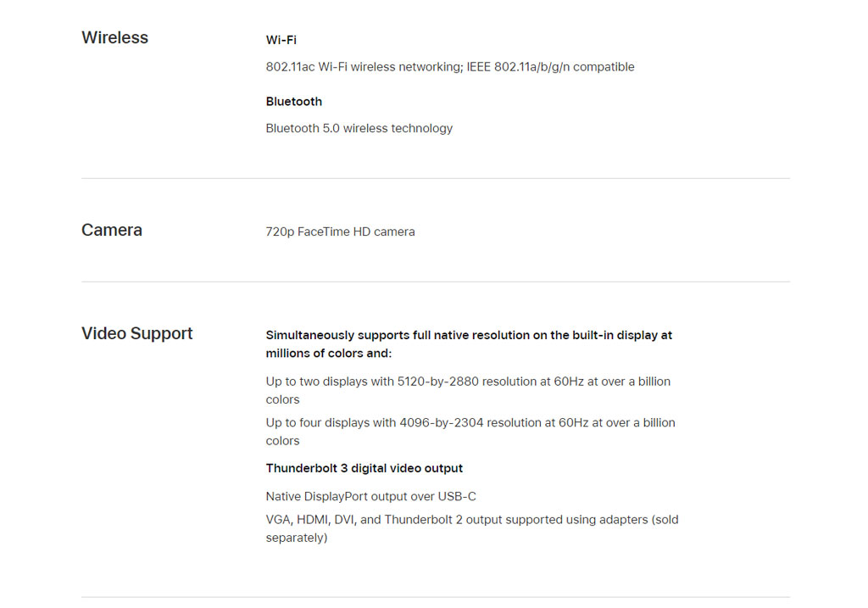The image size is (868, 608).
Task: Click the words 'millions of colors and:'
Action: [329, 354]
